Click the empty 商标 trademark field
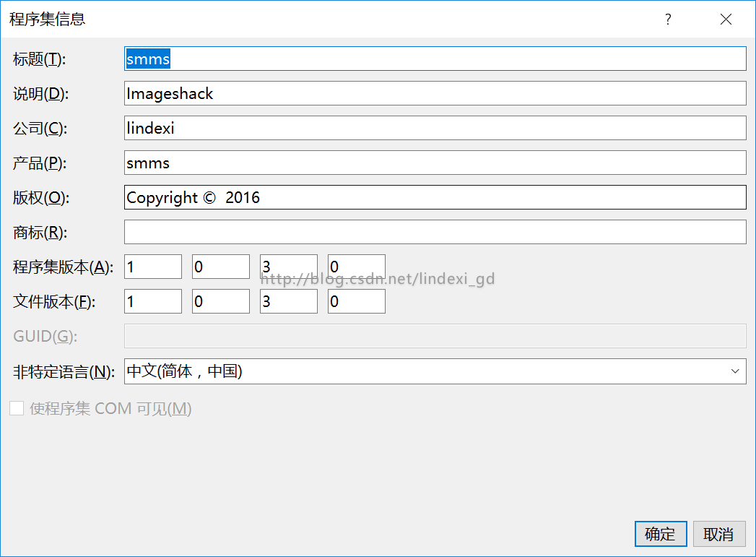This screenshot has height=557, width=756. (x=435, y=232)
